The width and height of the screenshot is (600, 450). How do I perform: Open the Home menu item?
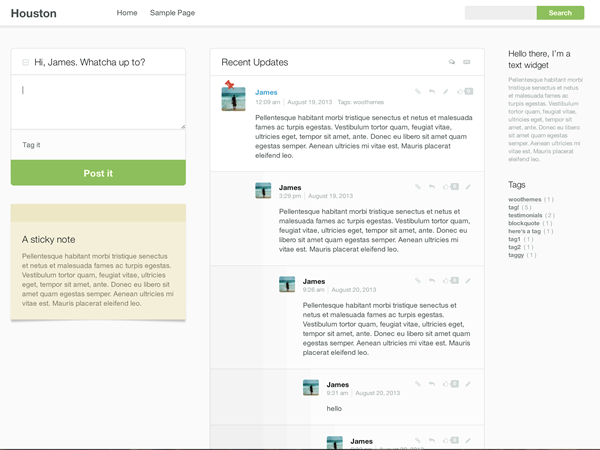click(127, 13)
